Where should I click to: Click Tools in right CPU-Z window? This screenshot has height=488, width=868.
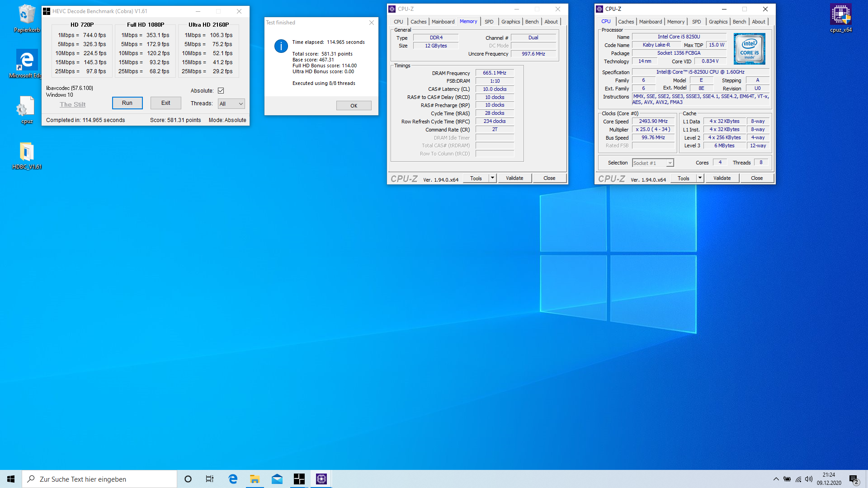[x=684, y=178]
